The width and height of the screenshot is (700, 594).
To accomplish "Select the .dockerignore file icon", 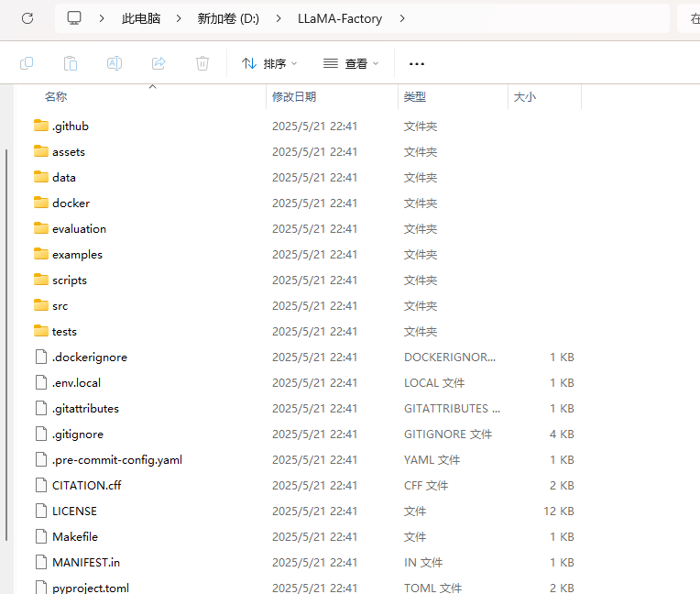I will point(41,357).
